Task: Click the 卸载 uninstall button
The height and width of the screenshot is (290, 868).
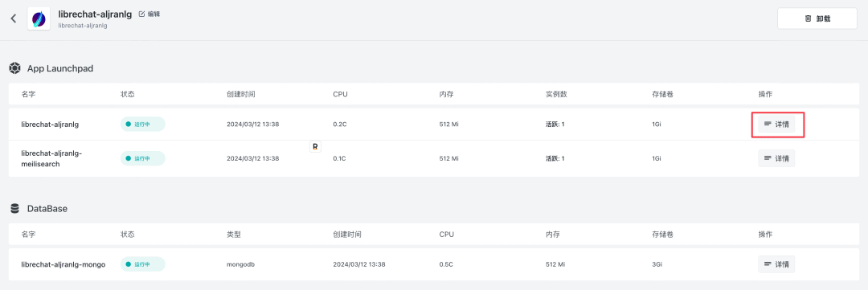Action: pyautogui.click(x=817, y=18)
